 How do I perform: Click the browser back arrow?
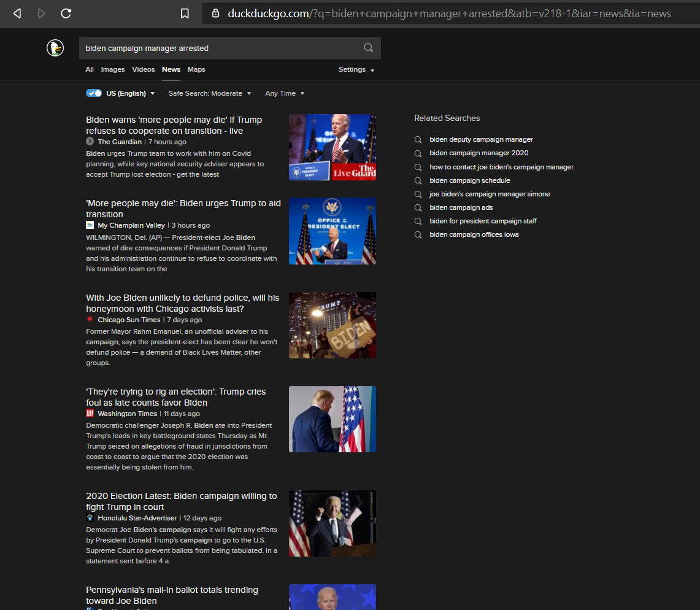pyautogui.click(x=17, y=14)
